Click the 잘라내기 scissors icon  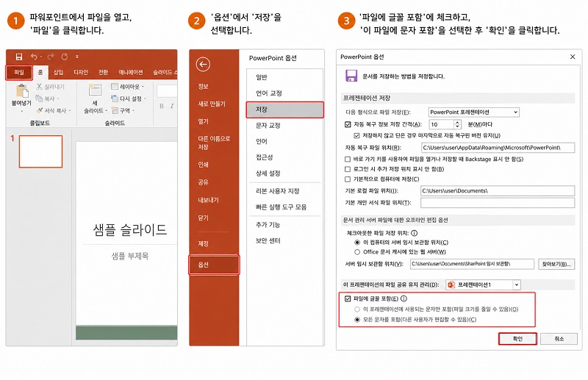pos(39,87)
